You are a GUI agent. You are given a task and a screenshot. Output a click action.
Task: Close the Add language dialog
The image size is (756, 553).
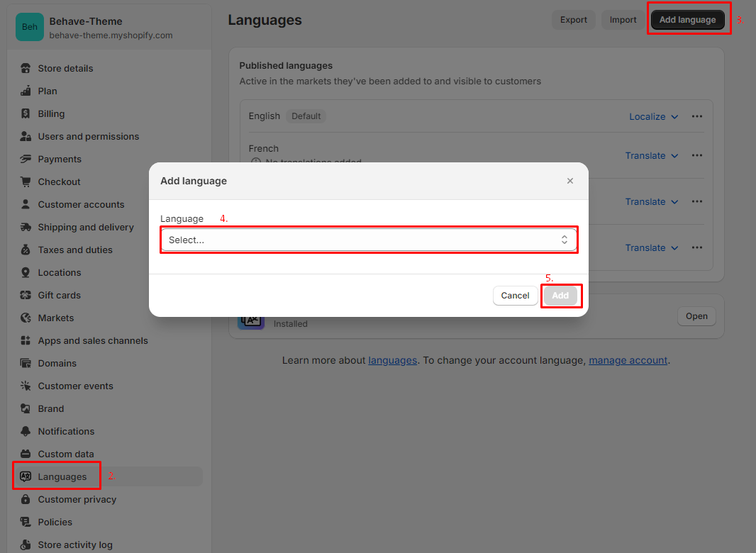[570, 181]
